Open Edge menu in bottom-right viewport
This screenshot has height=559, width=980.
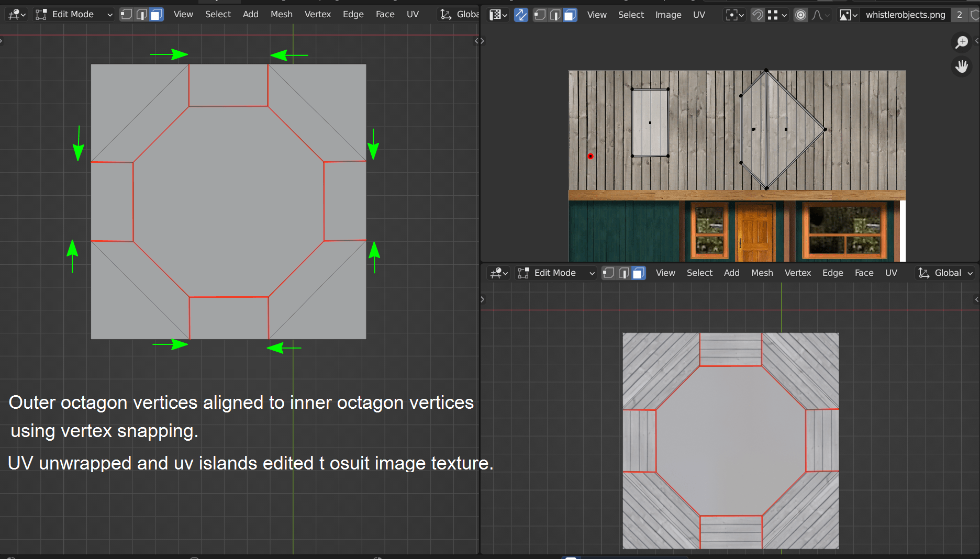click(833, 273)
